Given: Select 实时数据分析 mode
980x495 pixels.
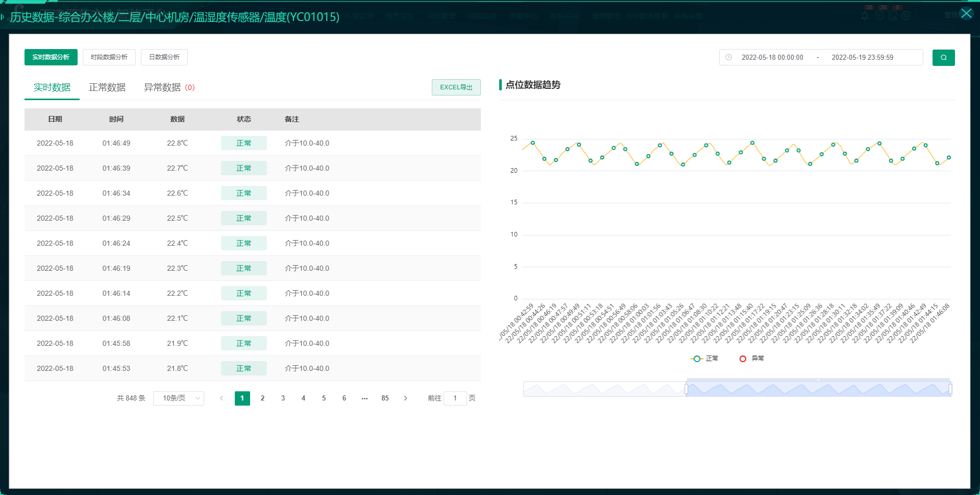Looking at the screenshot, I should point(51,57).
